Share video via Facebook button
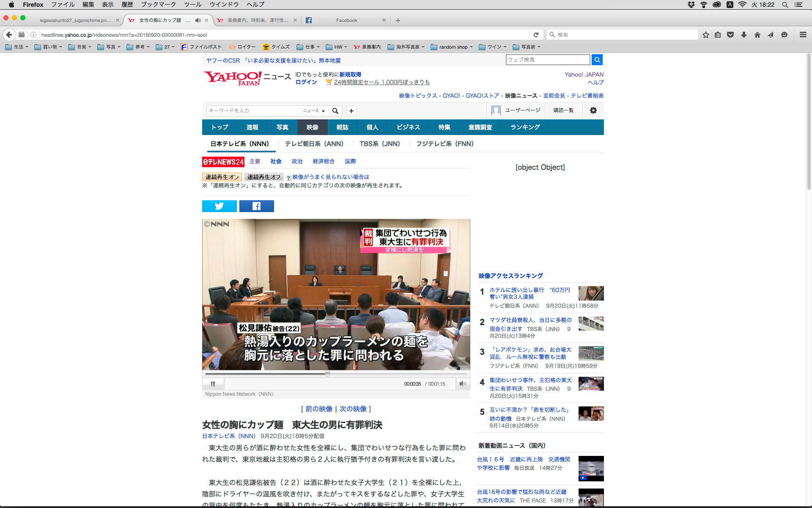812x508 pixels. 256,206
